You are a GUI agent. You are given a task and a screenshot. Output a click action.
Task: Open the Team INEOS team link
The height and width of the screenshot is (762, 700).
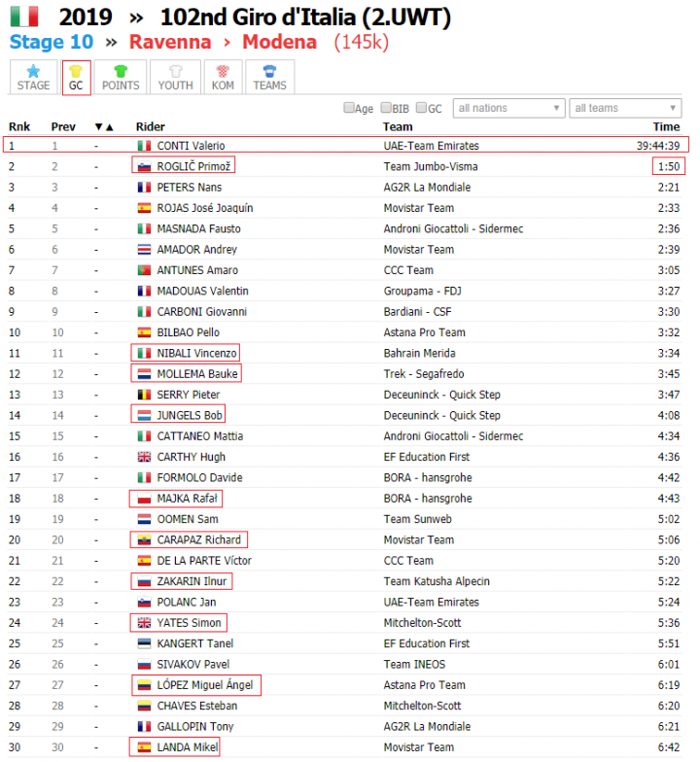pyautogui.click(x=414, y=665)
